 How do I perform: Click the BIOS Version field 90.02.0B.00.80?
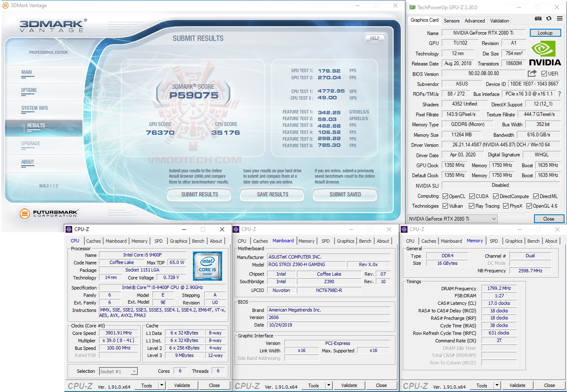pyautogui.click(x=483, y=73)
